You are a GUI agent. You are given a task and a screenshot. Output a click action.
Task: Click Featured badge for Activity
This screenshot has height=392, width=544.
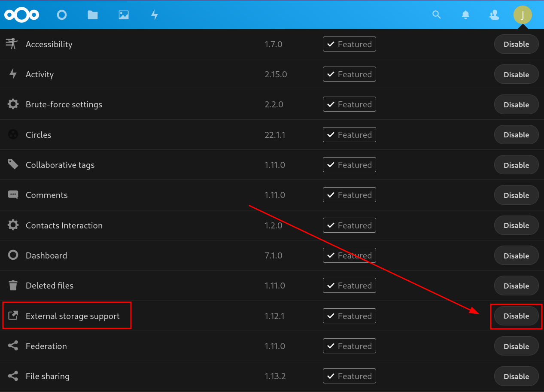pos(349,74)
